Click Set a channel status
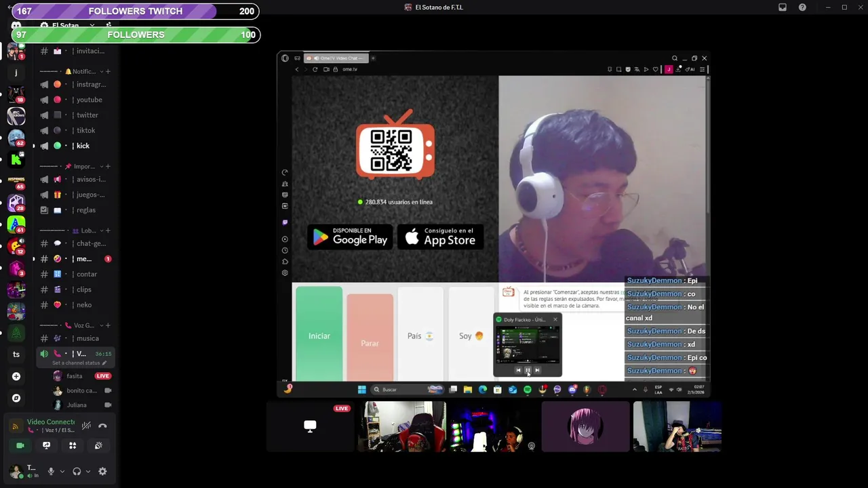 point(80,363)
